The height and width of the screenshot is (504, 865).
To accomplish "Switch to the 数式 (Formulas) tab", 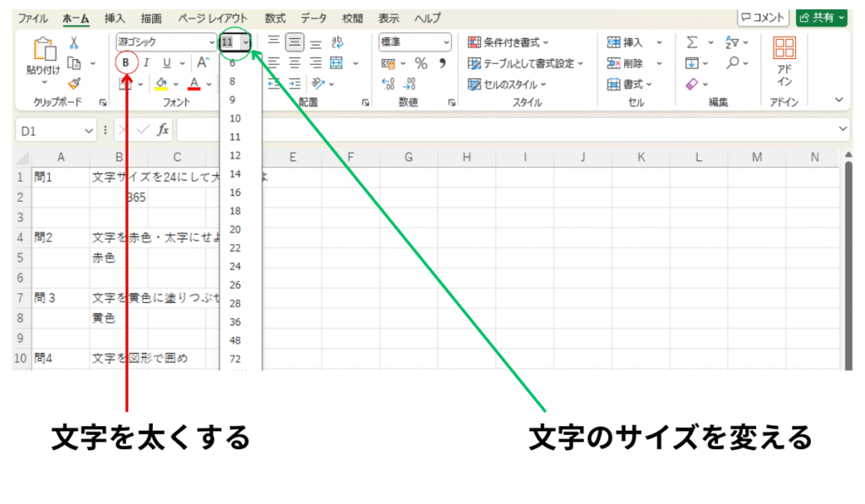I will click(275, 18).
